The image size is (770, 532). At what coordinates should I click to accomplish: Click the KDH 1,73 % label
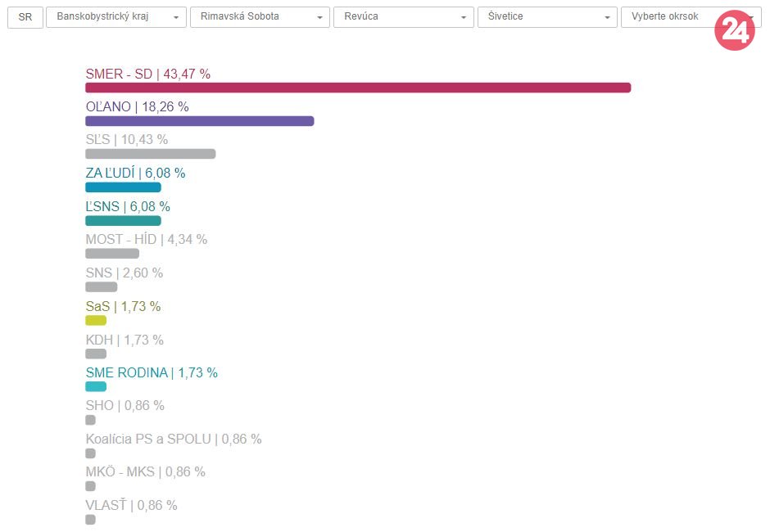(x=125, y=340)
